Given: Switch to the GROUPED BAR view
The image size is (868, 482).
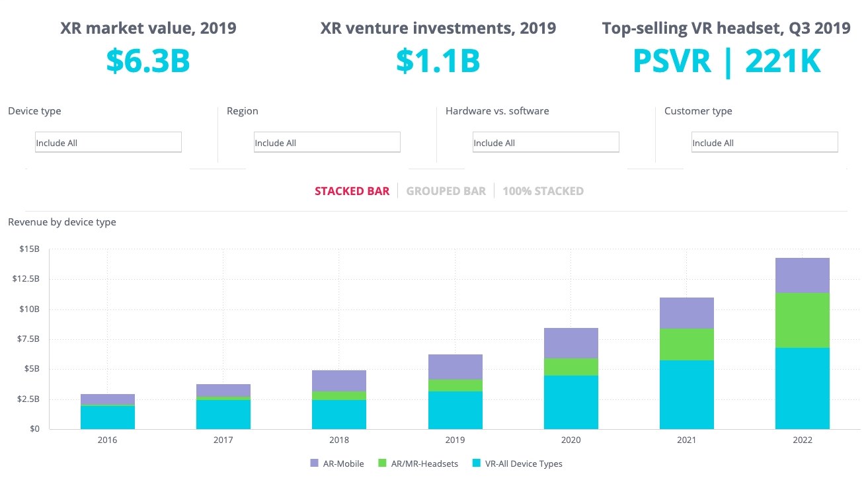Looking at the screenshot, I should [446, 191].
